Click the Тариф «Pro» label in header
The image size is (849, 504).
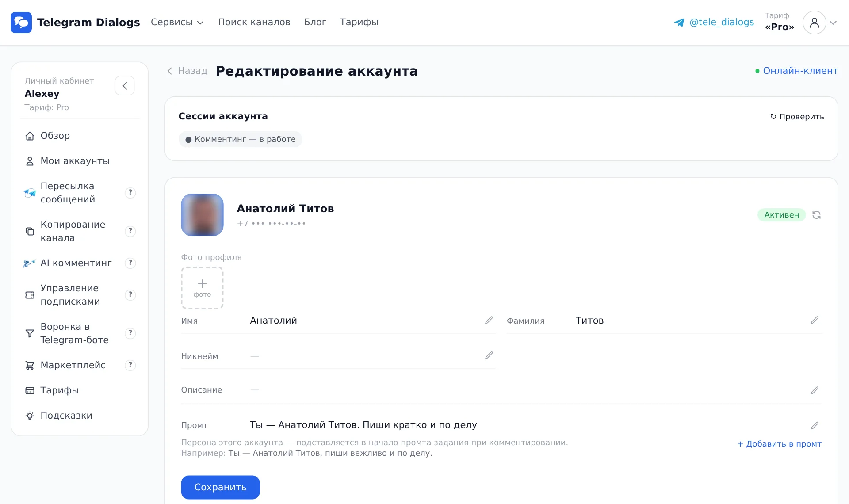[780, 22]
